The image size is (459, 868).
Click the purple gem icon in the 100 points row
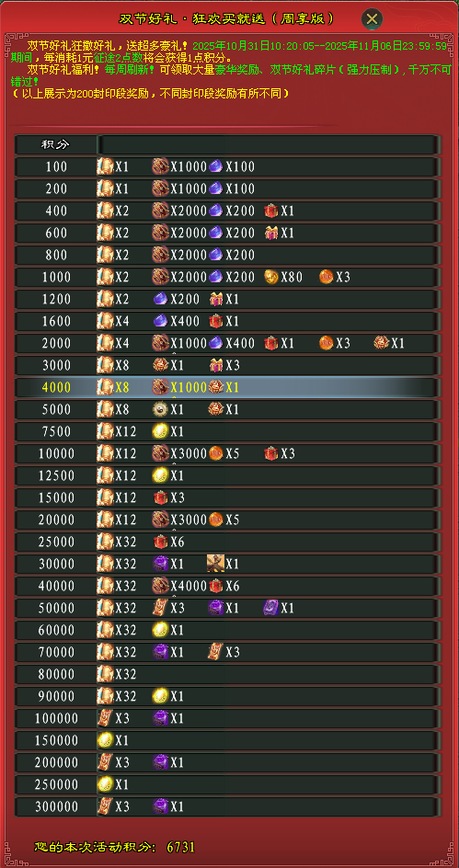coord(216,166)
